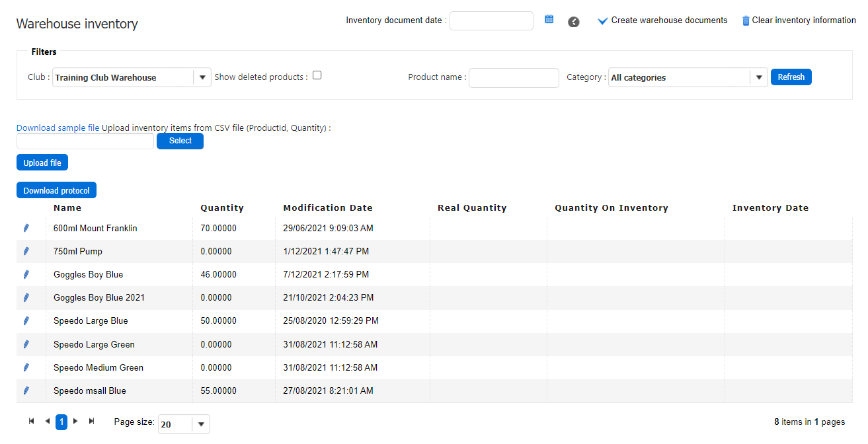Sort by Modification Date column header
Screen dimensions: 868x444
coord(328,207)
